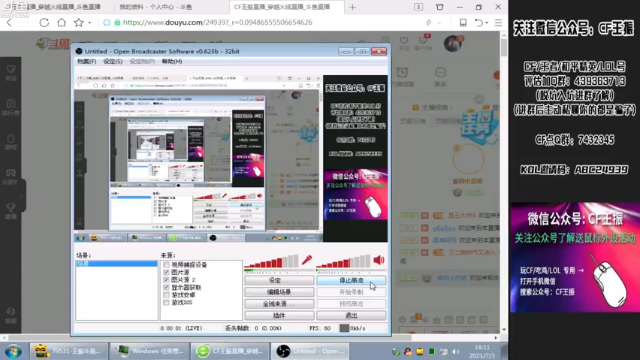Click the heart icon in Douyu left sidebar
Screen dimensions: 640x360
11,69
